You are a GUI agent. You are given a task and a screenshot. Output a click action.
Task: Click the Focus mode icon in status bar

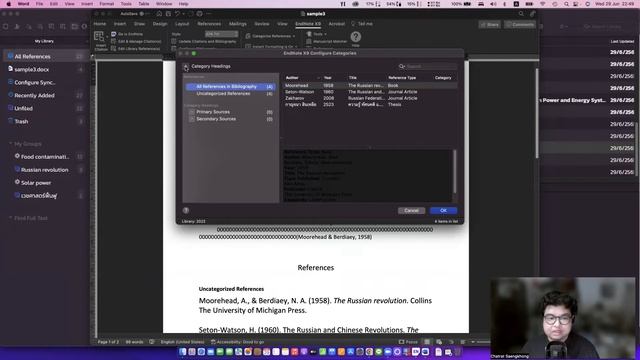(402, 342)
